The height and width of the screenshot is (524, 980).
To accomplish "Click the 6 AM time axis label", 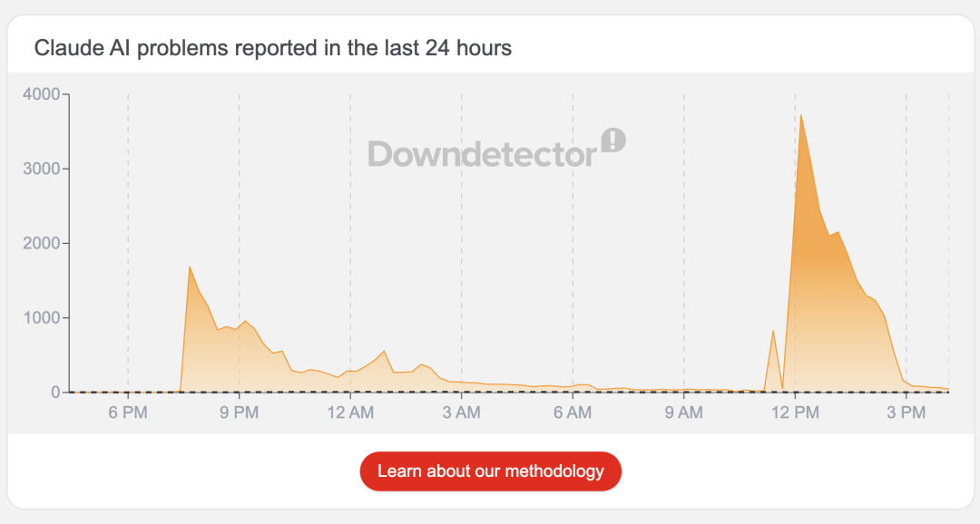I will point(573,413).
